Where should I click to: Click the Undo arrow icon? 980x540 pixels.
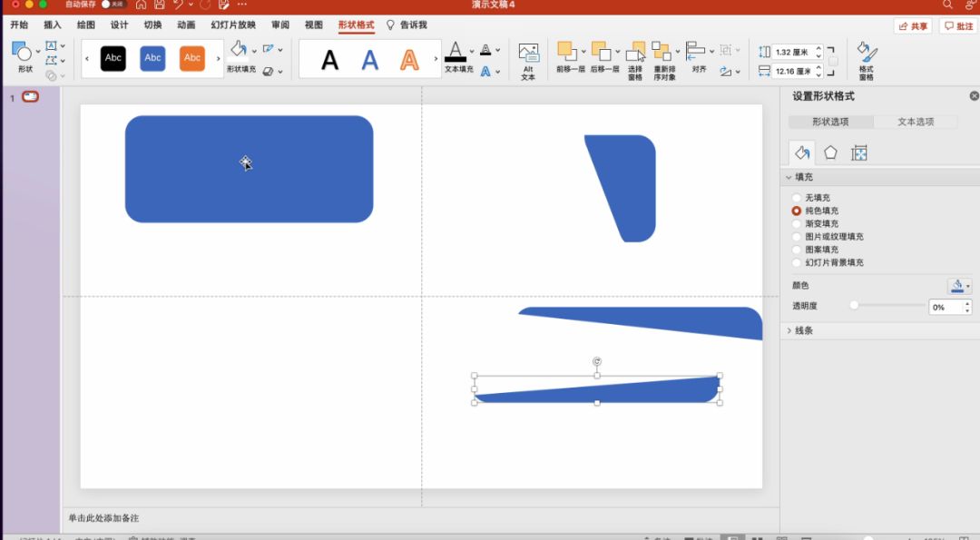click(178, 5)
